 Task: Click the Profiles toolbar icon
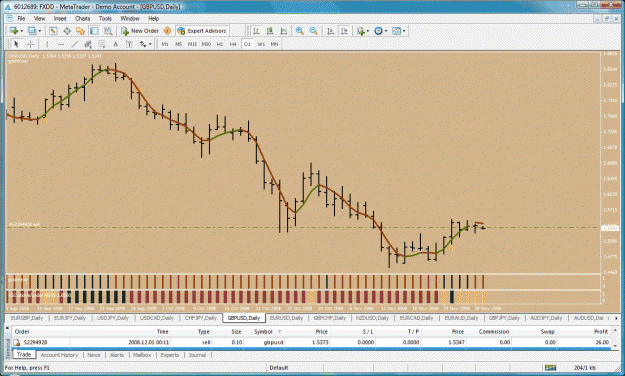click(32, 31)
